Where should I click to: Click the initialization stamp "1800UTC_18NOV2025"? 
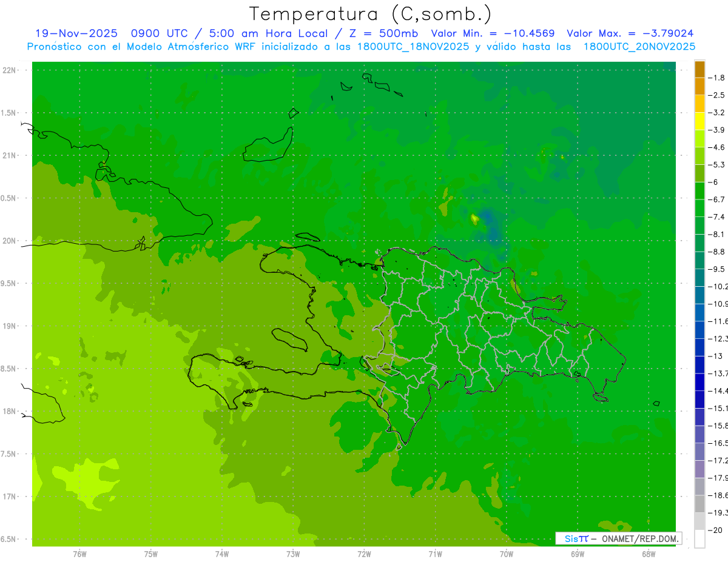coord(414,47)
